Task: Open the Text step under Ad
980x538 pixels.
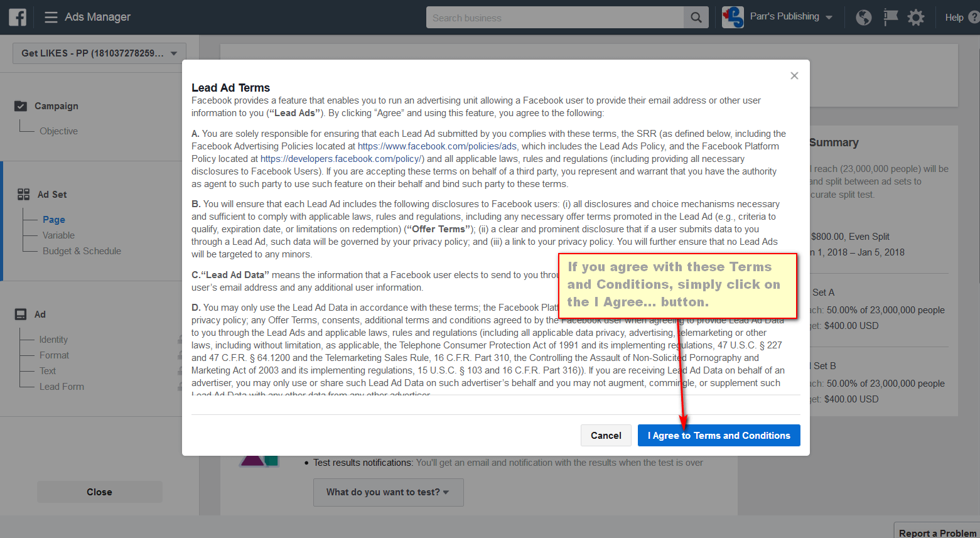Action: pyautogui.click(x=48, y=371)
